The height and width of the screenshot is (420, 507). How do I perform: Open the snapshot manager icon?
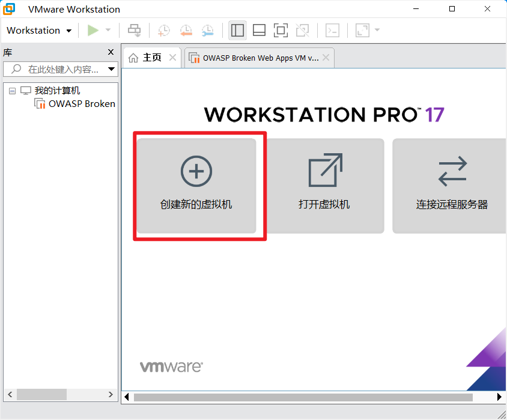tap(208, 31)
